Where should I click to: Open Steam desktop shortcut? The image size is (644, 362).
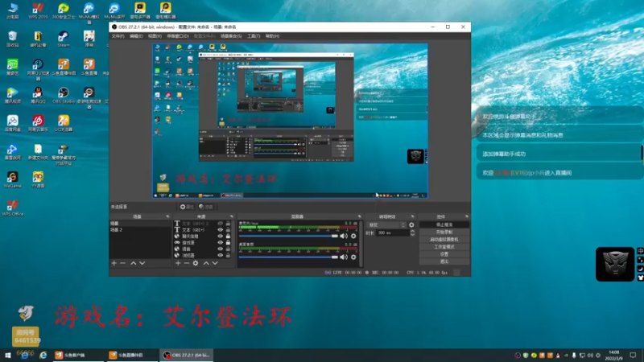64,39
